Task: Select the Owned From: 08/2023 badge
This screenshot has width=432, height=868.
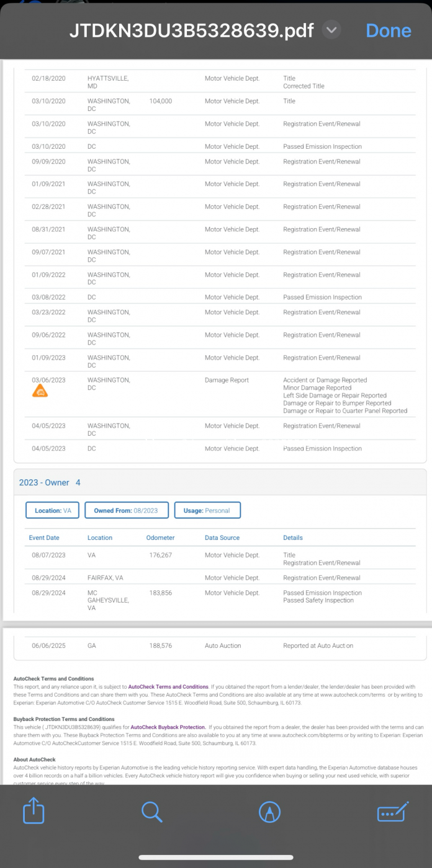Action: (127, 510)
